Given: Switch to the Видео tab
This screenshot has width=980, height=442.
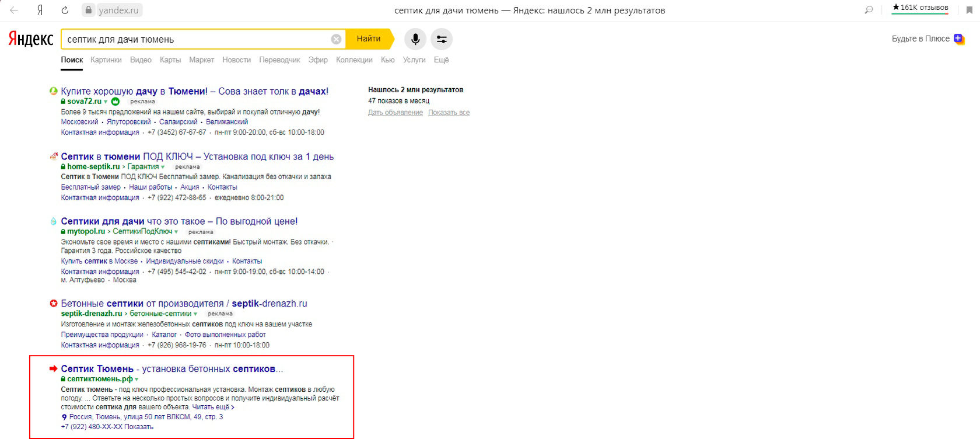Looking at the screenshot, I should [x=141, y=60].
